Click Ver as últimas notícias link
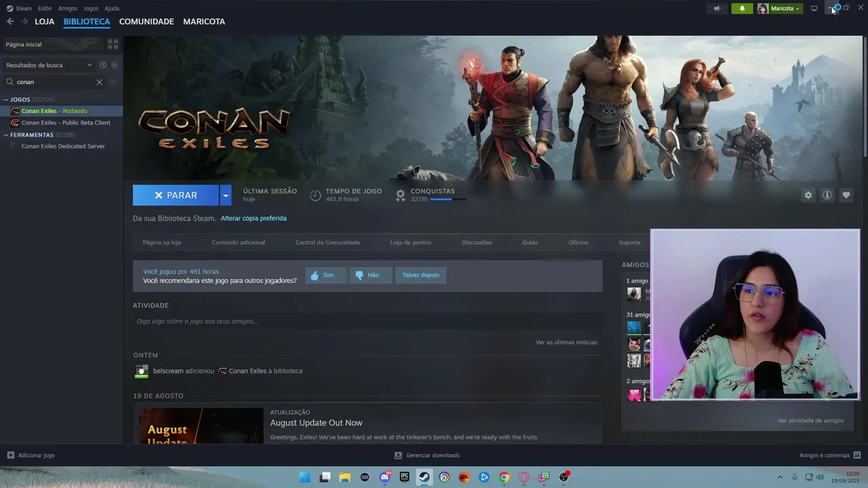 tap(566, 342)
